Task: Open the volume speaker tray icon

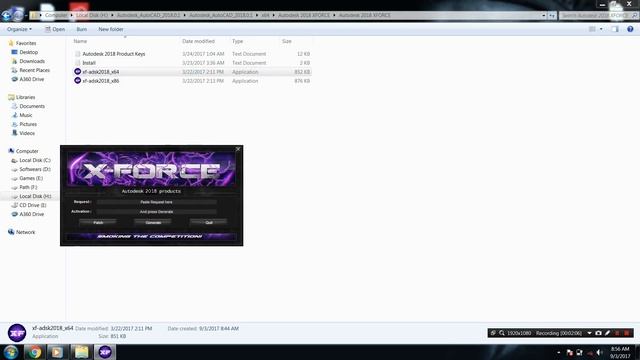Action: (599, 352)
